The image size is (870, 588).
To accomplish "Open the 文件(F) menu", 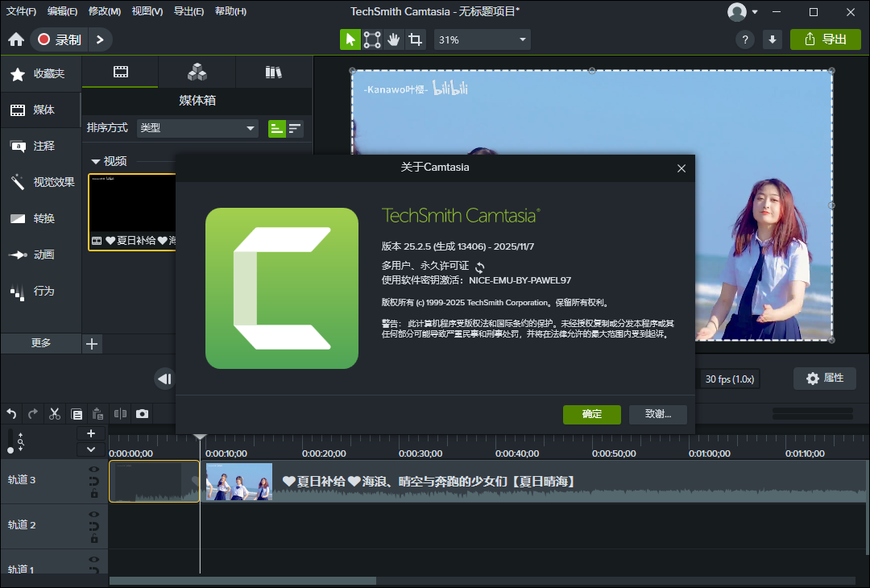I will (x=21, y=11).
